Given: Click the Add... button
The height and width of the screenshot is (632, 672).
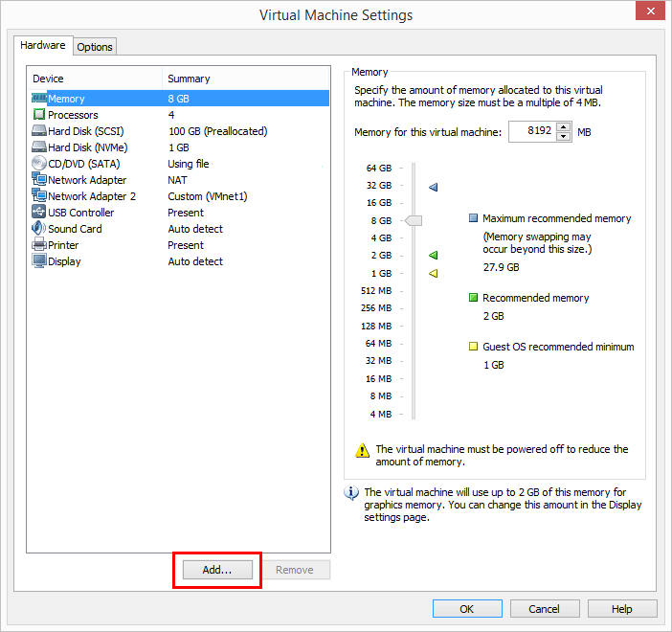Looking at the screenshot, I should pyautogui.click(x=217, y=570).
